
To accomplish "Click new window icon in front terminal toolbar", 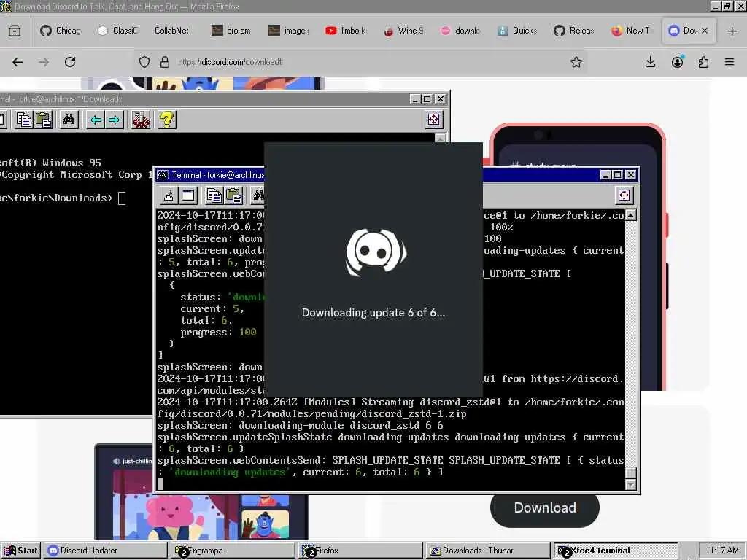I will pyautogui.click(x=188, y=195).
